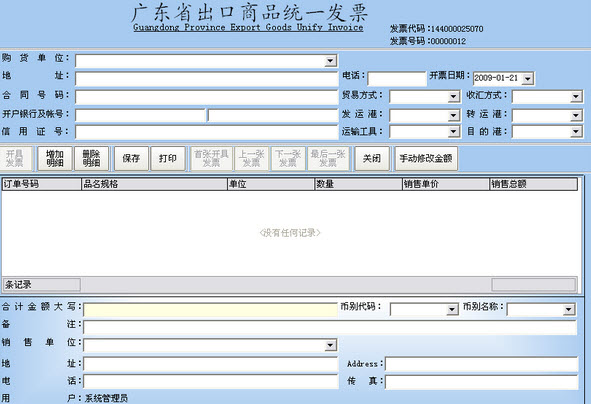Click the 发票号码 00000012 text
Viewport: 591px width, 404px height.
pos(428,41)
